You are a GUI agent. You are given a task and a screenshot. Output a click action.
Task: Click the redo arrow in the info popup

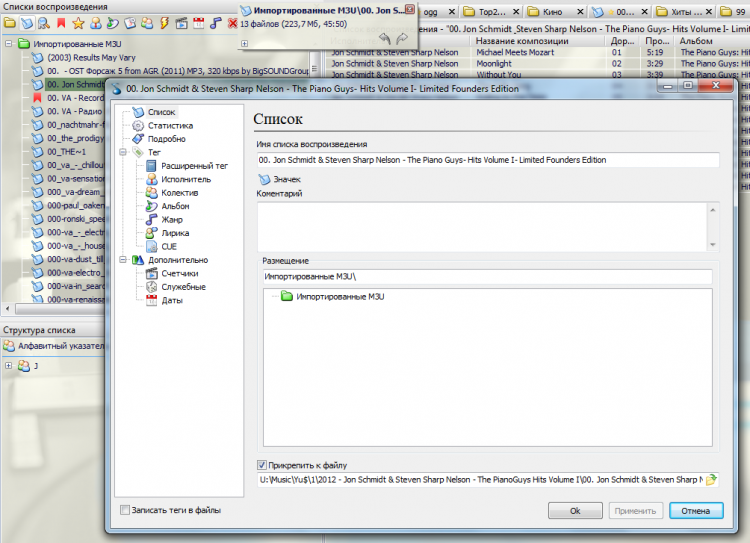point(402,39)
